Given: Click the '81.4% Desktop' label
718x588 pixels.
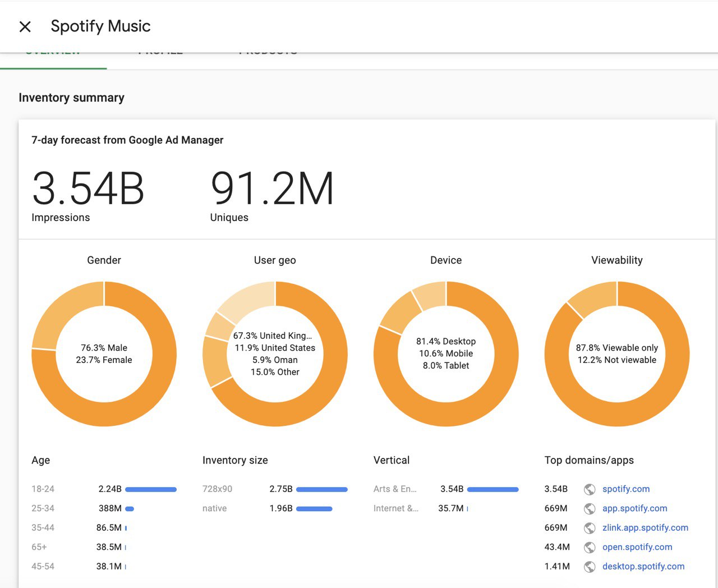Looking at the screenshot, I should (x=446, y=342).
